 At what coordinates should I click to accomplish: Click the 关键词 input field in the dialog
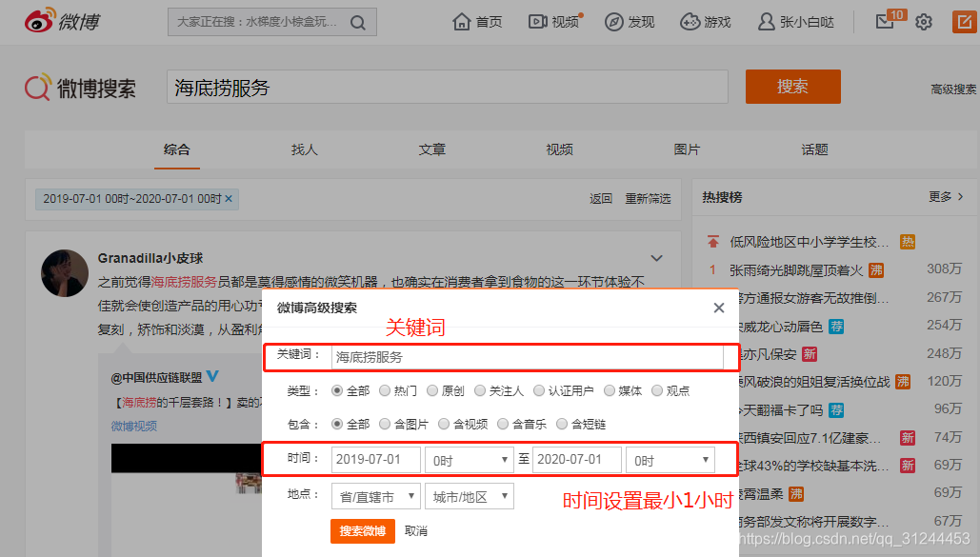(527, 357)
